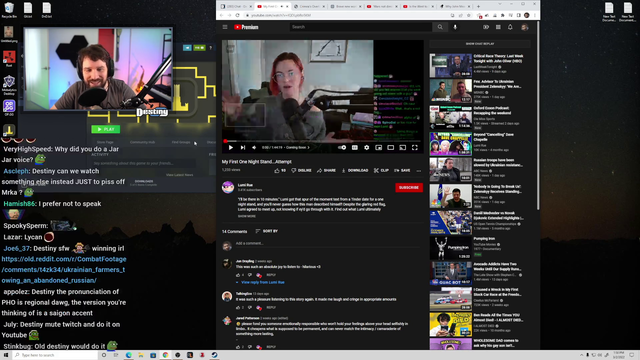
Task: Expand the description with Show More
Action: tap(247, 216)
